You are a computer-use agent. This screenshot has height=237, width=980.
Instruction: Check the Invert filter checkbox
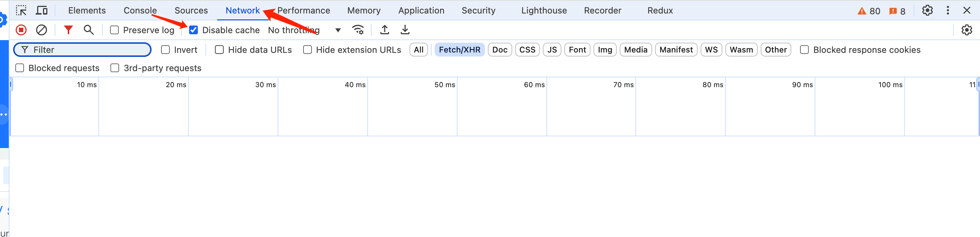click(165, 50)
